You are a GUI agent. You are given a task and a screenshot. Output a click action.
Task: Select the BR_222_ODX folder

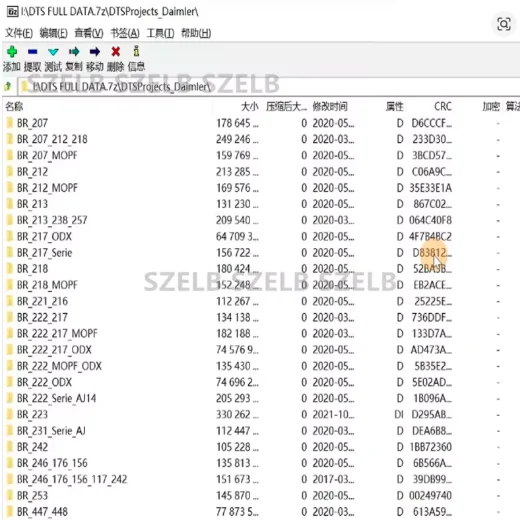tap(44, 382)
